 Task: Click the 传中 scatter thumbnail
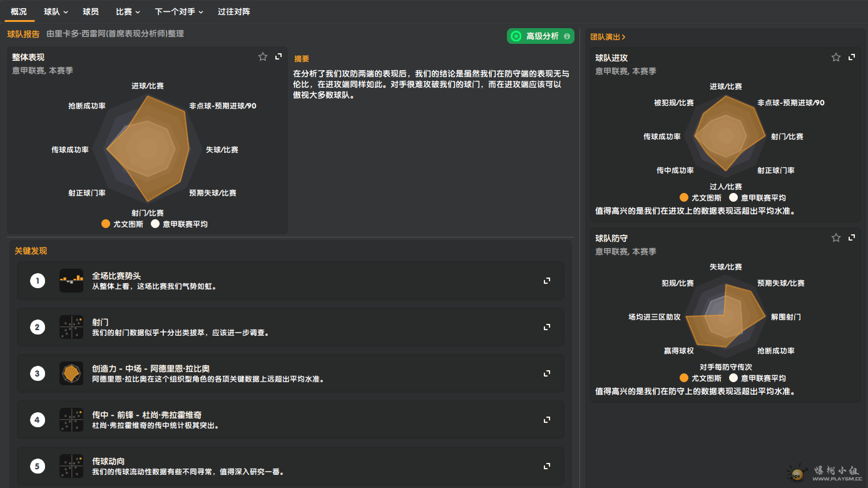coord(71,420)
